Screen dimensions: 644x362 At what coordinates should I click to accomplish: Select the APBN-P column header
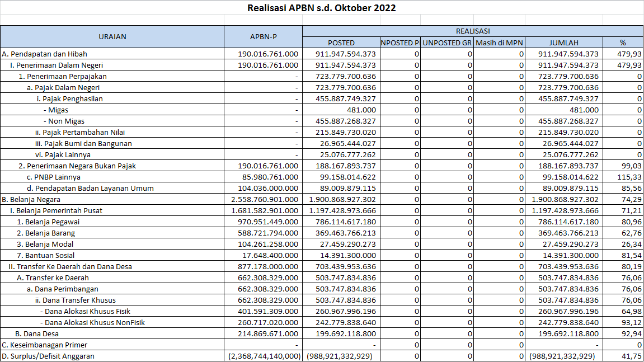[263, 37]
